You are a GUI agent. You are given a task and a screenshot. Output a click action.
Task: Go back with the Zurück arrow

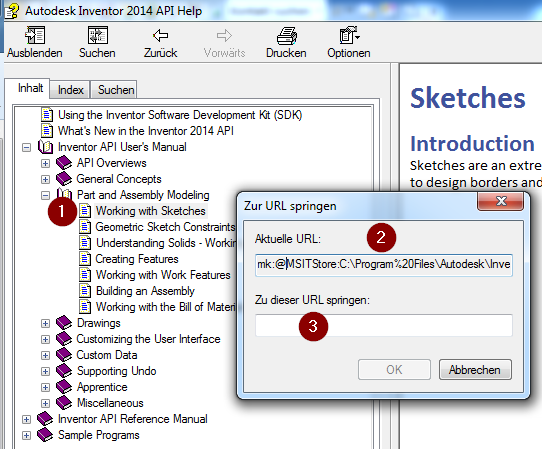(161, 35)
